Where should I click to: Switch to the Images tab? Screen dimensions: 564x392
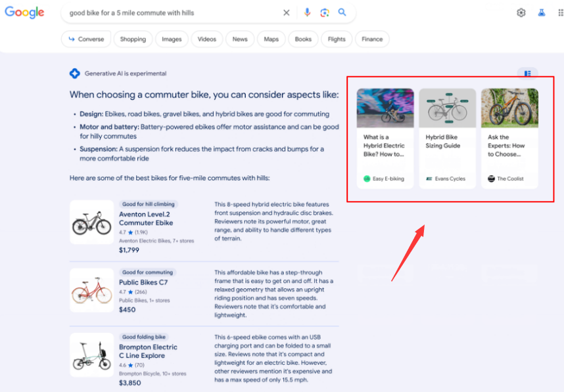[x=172, y=39]
